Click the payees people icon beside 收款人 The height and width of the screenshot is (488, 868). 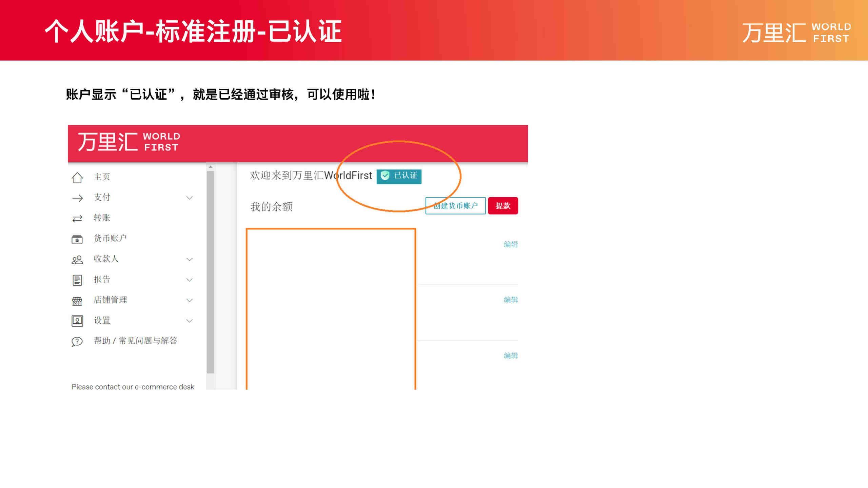(x=77, y=260)
